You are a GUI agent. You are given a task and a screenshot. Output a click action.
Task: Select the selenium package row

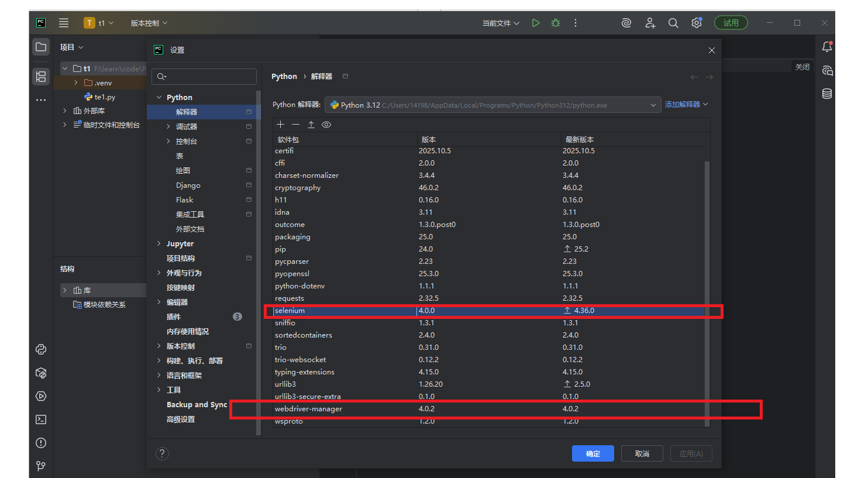coord(489,311)
